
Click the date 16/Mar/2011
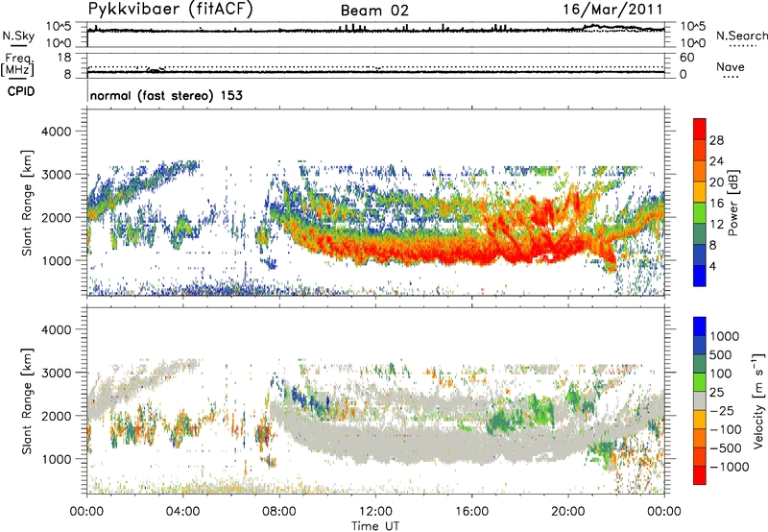click(x=612, y=10)
